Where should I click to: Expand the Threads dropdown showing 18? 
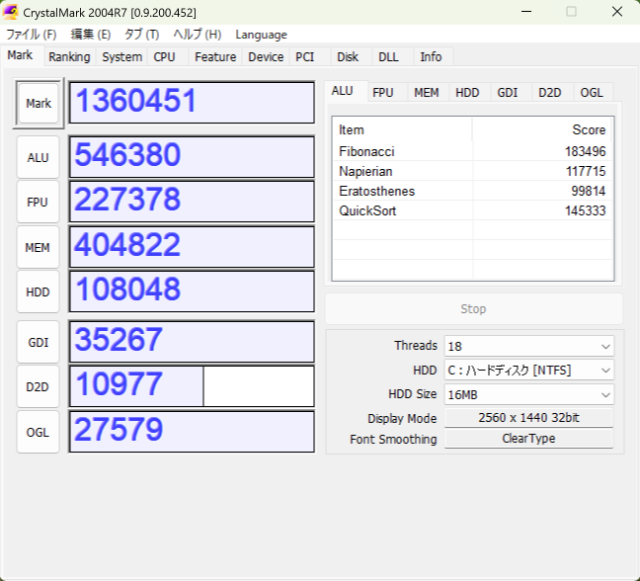click(528, 346)
